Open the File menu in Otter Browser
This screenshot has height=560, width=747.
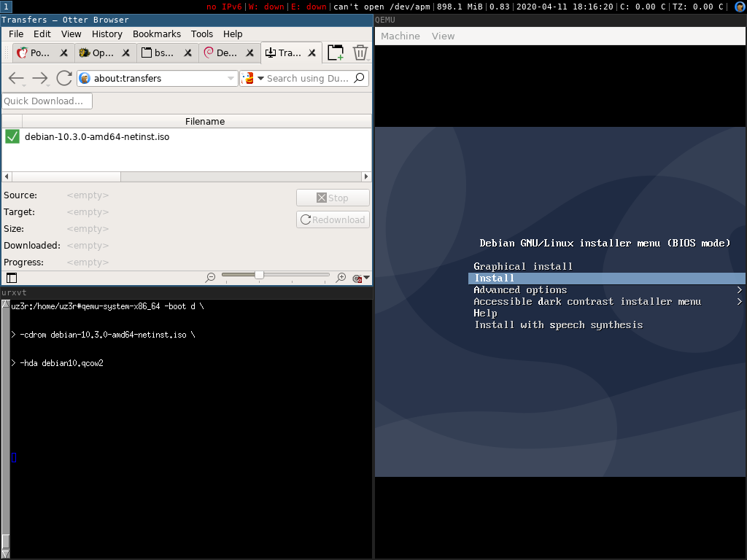[16, 34]
